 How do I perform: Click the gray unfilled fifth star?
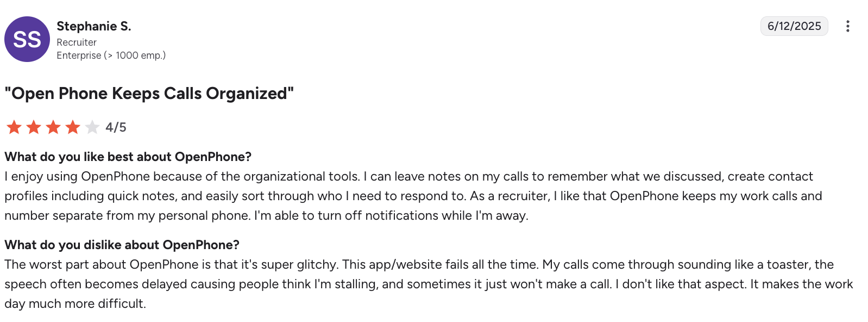click(x=92, y=127)
